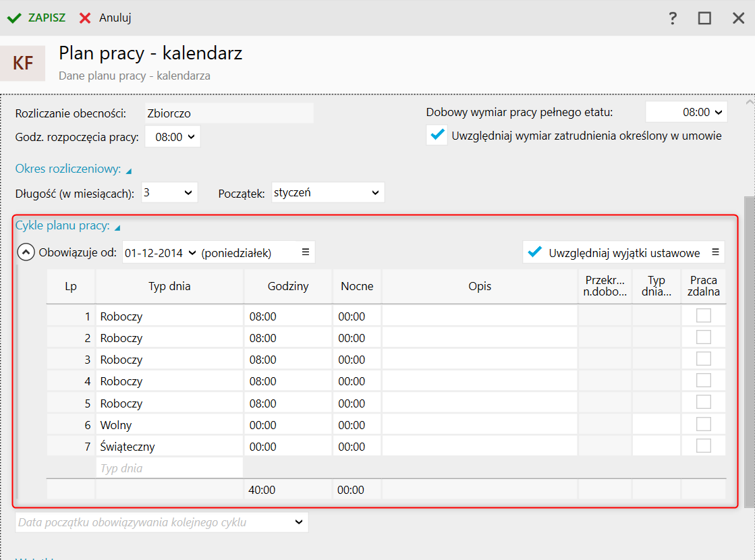Click the green ZAPISZ save button
The height and width of the screenshot is (560, 755).
click(36, 18)
